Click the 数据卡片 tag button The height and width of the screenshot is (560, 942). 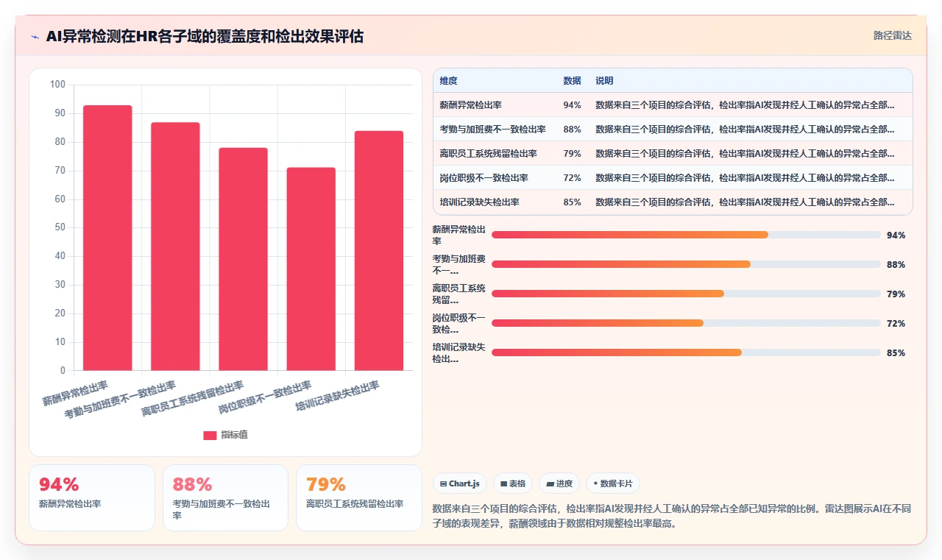613,483
